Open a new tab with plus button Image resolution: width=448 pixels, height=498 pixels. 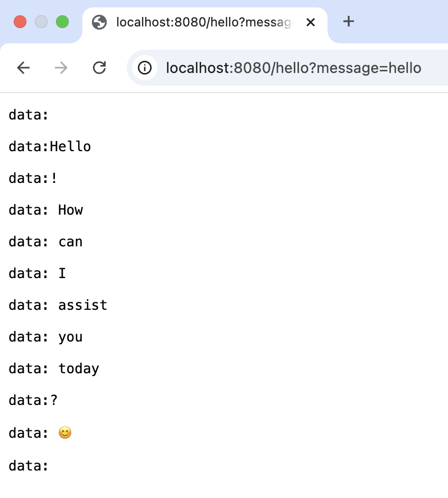coord(348,22)
